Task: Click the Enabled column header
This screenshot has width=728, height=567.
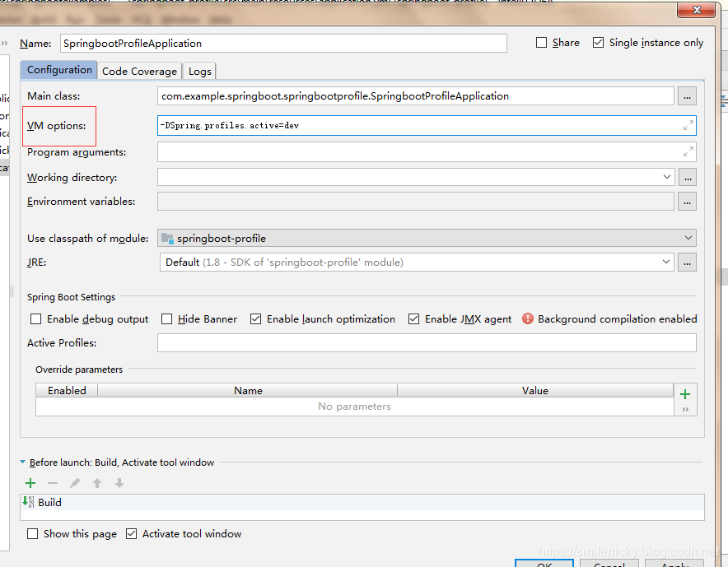Action: coord(67,391)
